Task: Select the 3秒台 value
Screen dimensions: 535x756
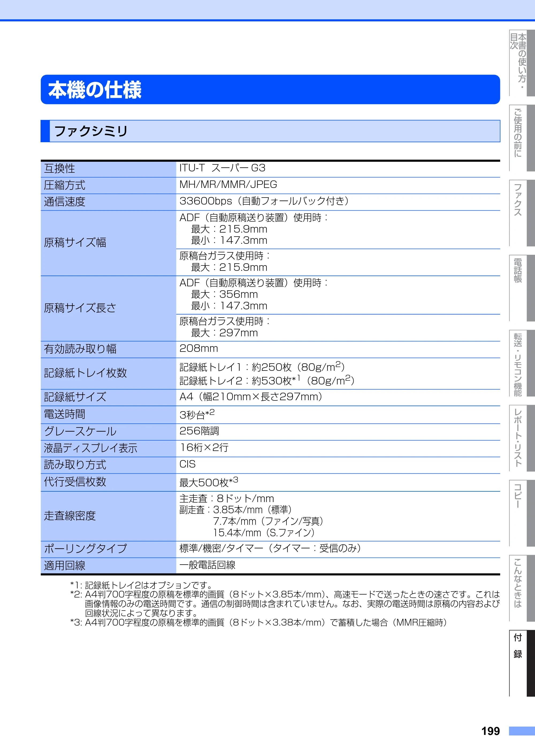Action: coord(197,414)
